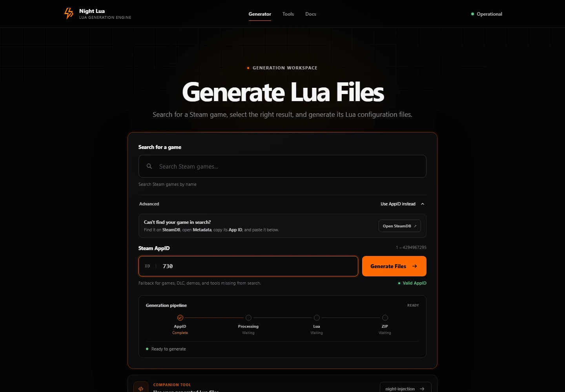Click the green Operational status dot
The image size is (565, 392).
472,14
